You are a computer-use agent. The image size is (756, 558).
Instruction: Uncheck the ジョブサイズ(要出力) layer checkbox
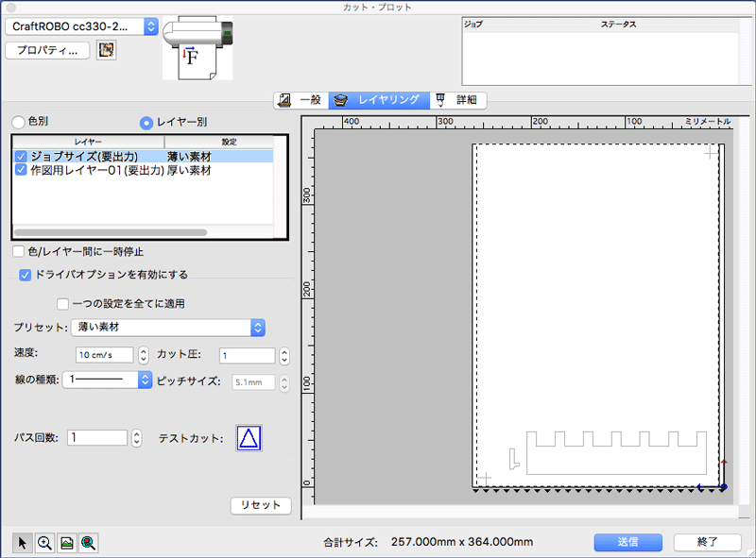click(x=21, y=156)
